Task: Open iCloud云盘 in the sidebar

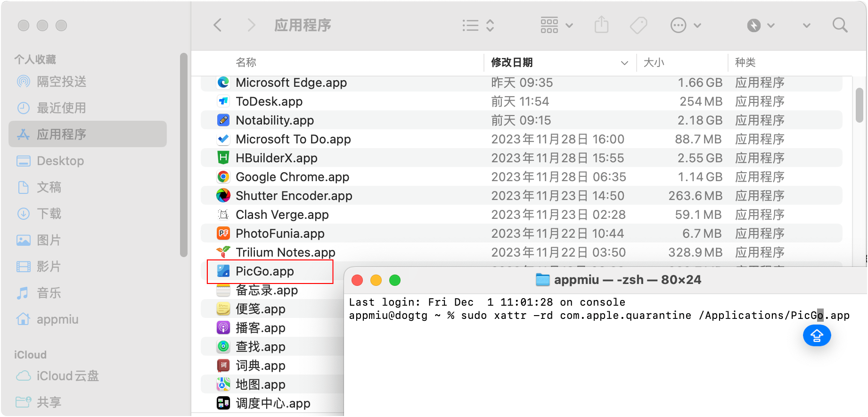Action: [67, 376]
